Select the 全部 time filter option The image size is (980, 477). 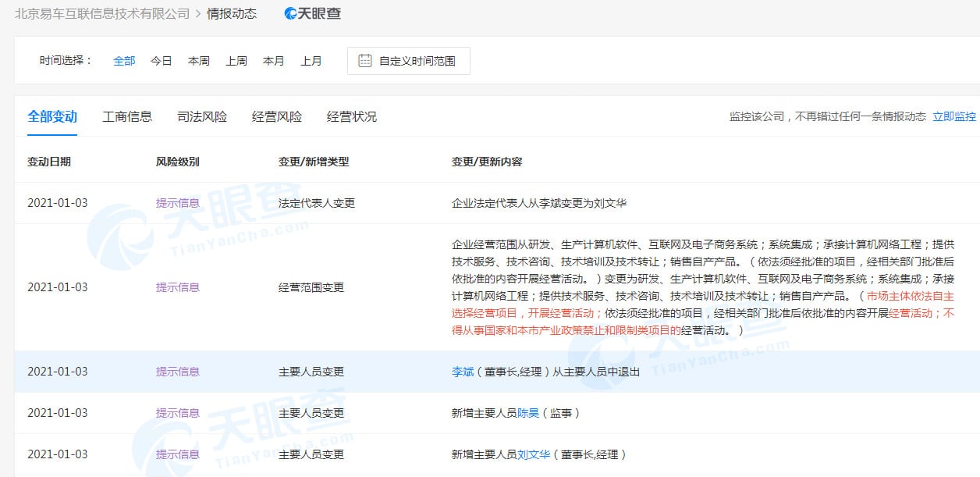click(123, 60)
